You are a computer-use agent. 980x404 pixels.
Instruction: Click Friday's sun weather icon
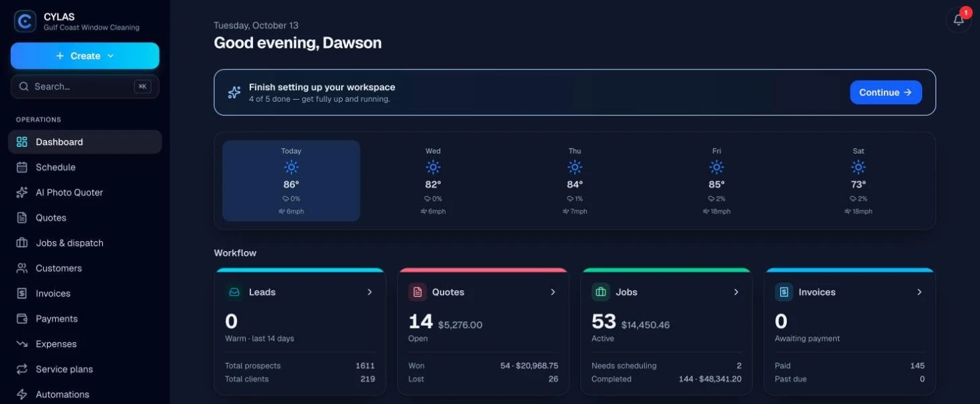[717, 167]
